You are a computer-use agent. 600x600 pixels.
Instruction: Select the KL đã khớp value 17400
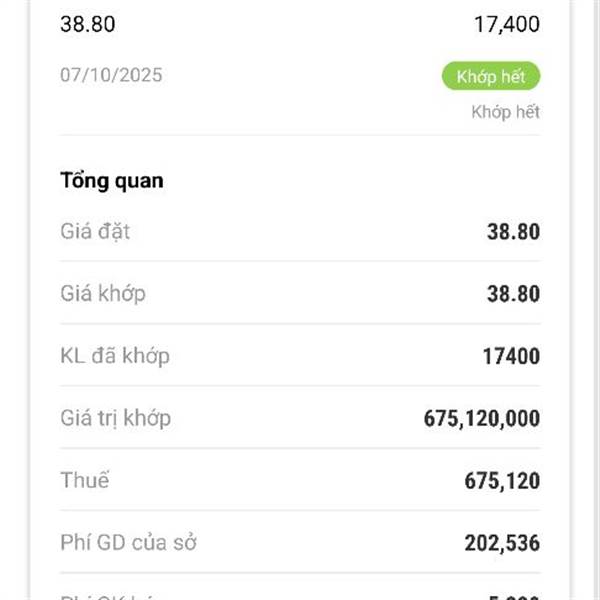tap(511, 356)
